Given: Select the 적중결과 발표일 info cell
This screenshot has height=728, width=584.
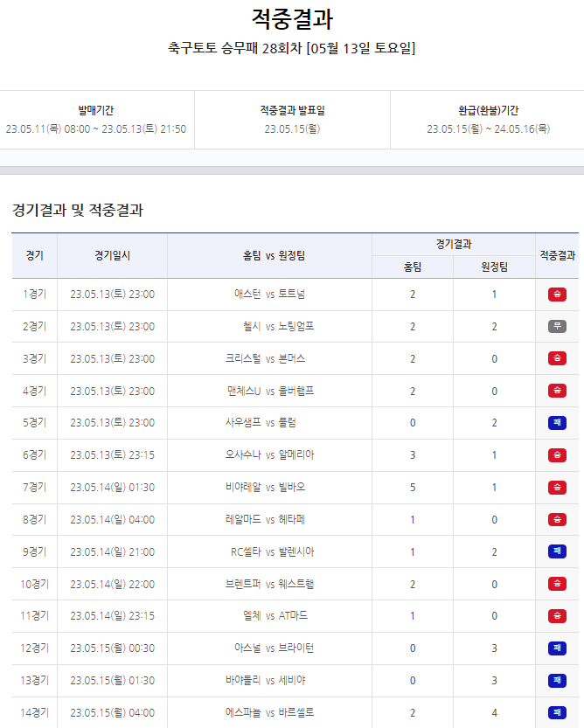Looking at the screenshot, I should 292,120.
